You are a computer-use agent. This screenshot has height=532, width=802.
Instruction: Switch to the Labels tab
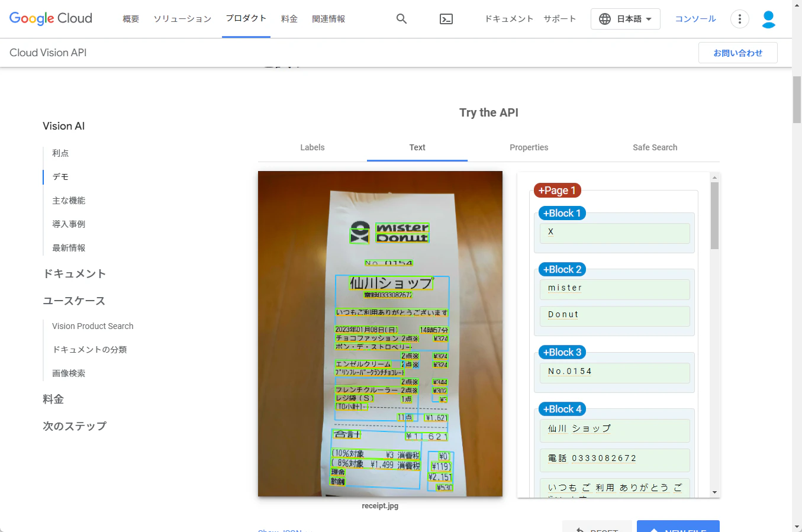click(313, 147)
